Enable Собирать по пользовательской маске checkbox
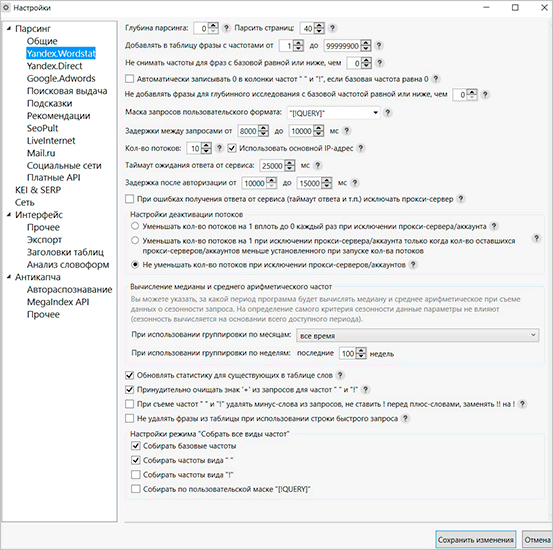The height and width of the screenshot is (550, 553). tap(135, 489)
